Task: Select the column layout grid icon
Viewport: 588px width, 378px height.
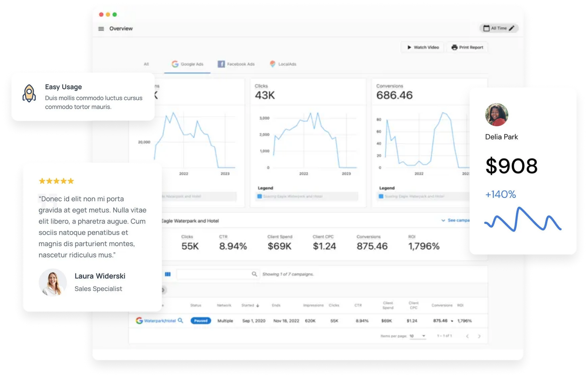Action: tap(168, 274)
